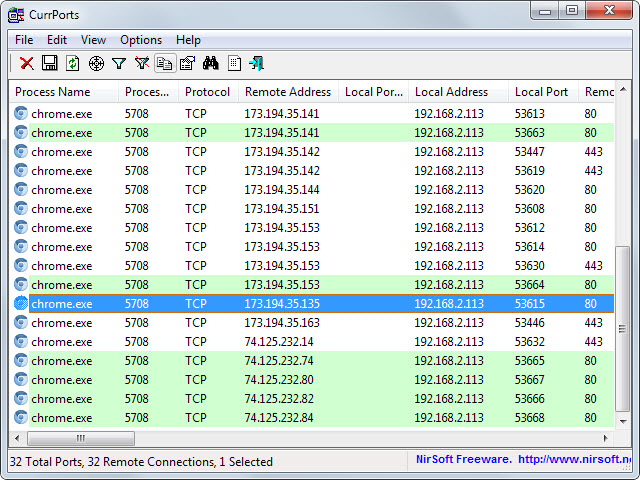
Task: Click chrome icon in row with port 53619
Action: pyautogui.click(x=21, y=170)
